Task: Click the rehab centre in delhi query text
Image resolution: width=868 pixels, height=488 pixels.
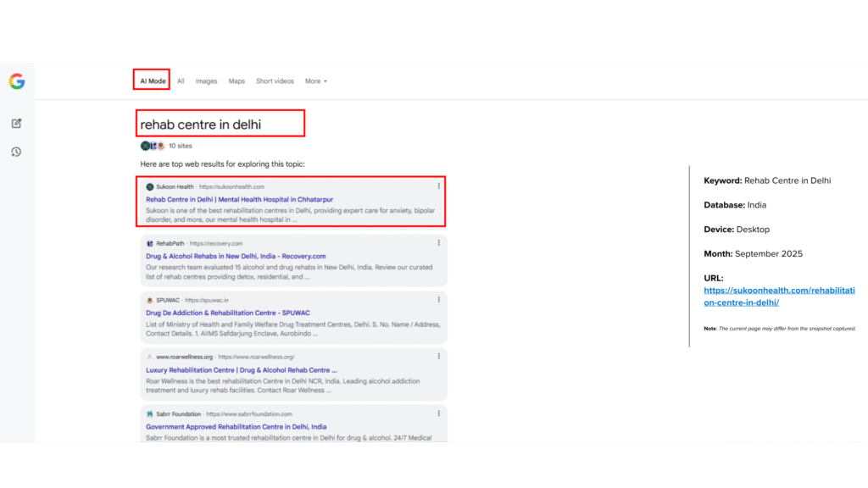Action: (201, 125)
